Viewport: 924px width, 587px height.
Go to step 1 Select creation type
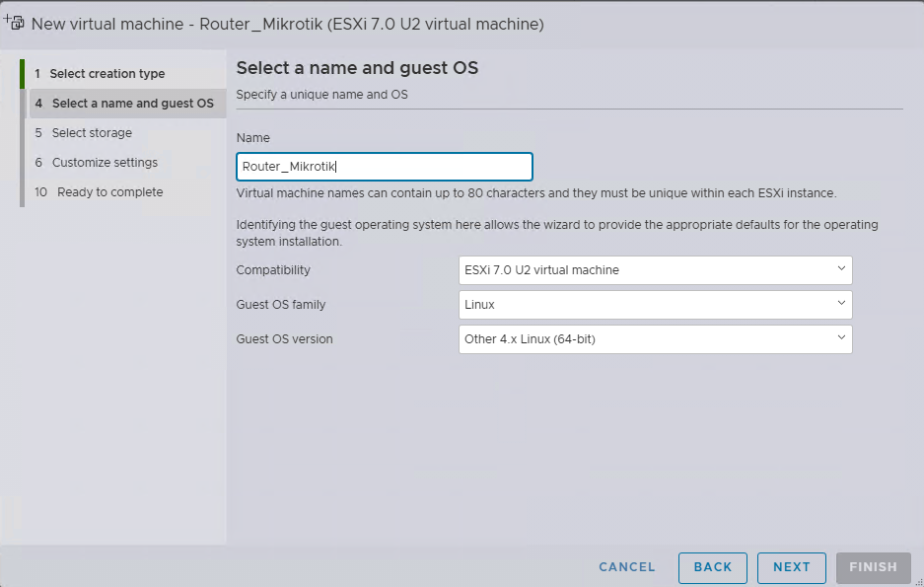click(x=107, y=74)
